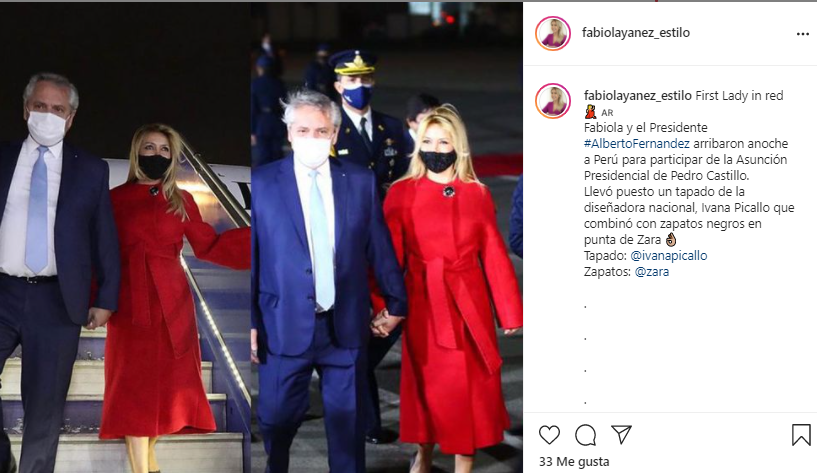
Task: Click the dancer emoji in the caption
Action: point(590,111)
